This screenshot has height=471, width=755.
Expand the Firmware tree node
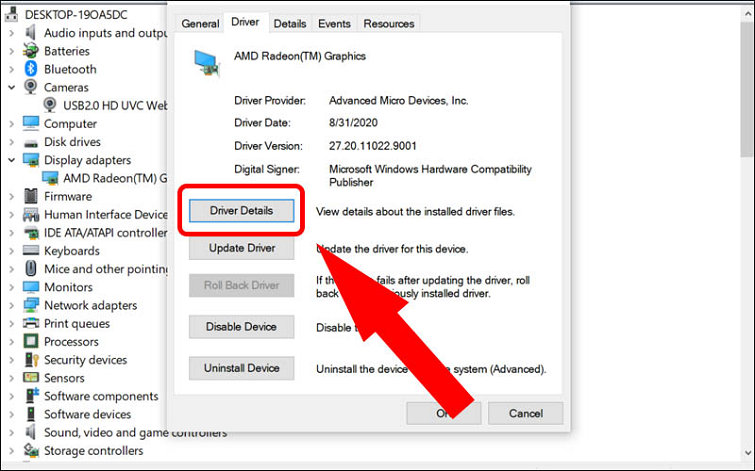click(12, 196)
